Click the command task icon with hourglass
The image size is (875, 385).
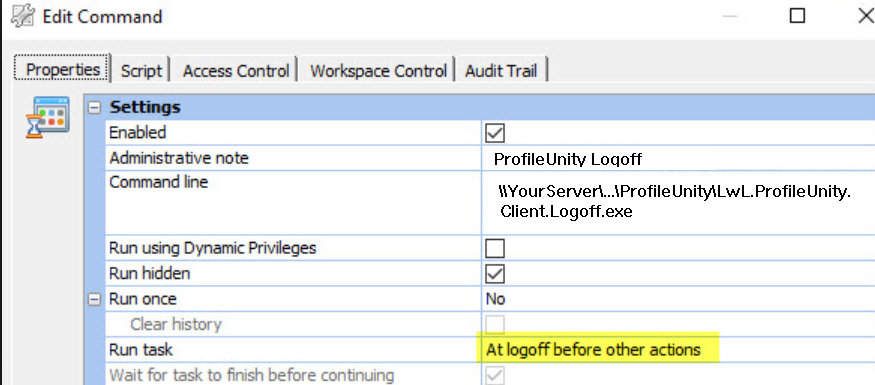pos(49,118)
